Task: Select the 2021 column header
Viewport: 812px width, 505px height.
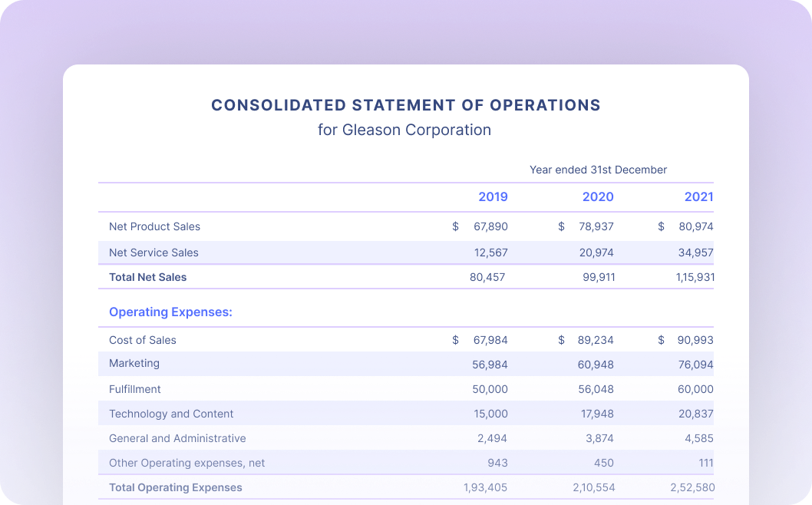Action: [x=698, y=197]
